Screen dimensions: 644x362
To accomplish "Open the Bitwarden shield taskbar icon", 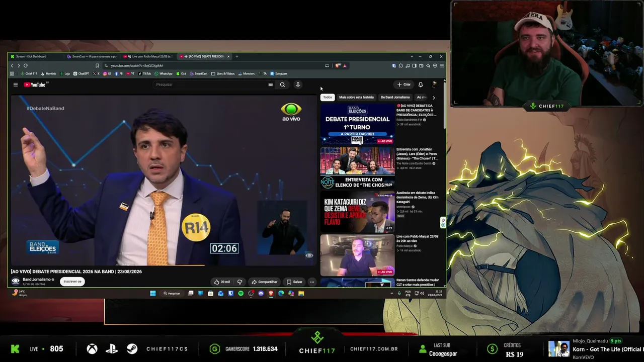I will (230, 293).
